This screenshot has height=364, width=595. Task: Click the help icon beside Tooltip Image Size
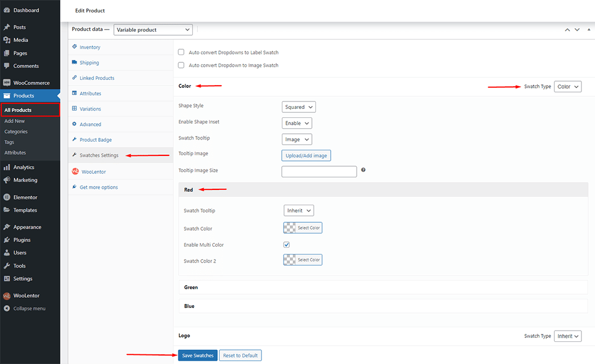tap(363, 170)
